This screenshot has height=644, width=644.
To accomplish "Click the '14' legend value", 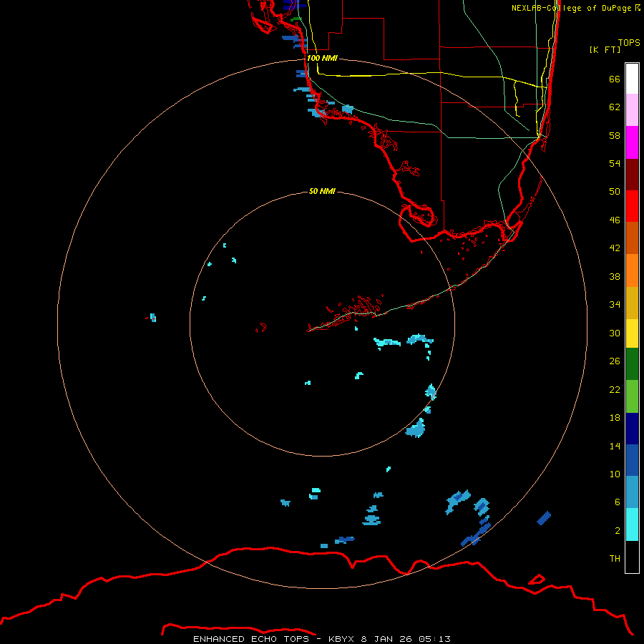I will coord(615,446).
